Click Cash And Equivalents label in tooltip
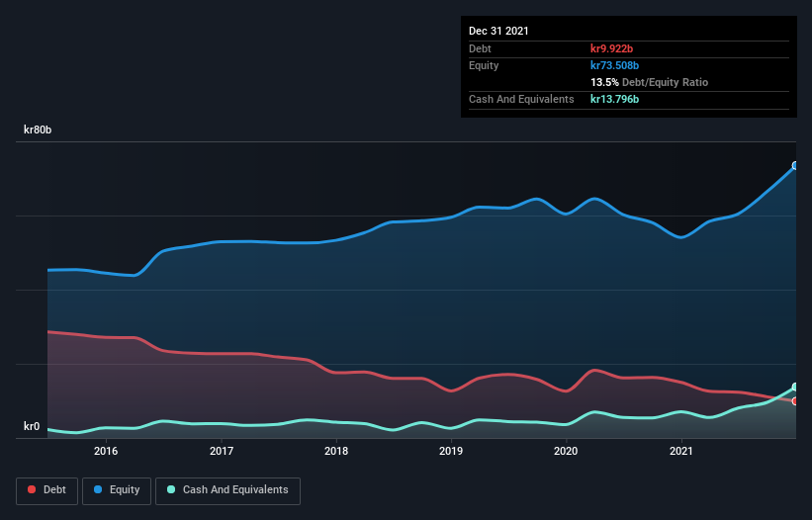 pyautogui.click(x=521, y=99)
